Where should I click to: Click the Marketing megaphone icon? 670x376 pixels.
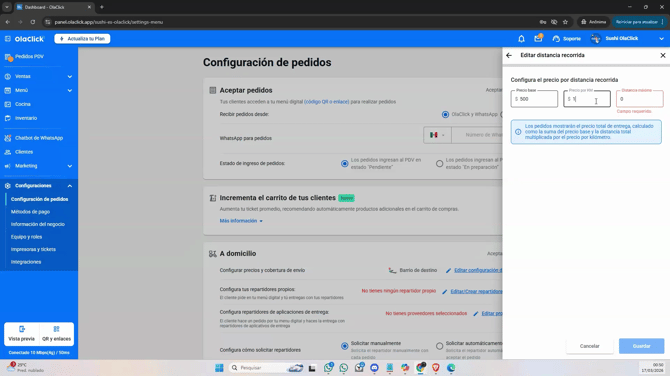[x=8, y=166]
